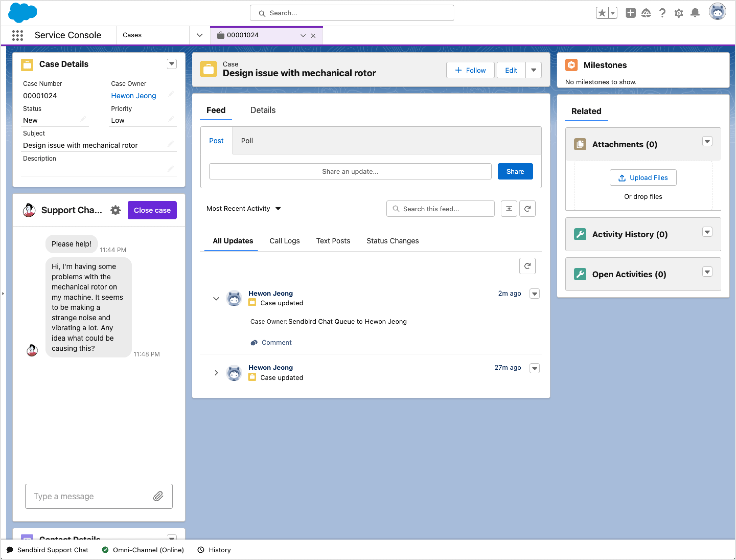
Task: Open the Most Recent Activity sort dropdown
Action: coord(244,208)
